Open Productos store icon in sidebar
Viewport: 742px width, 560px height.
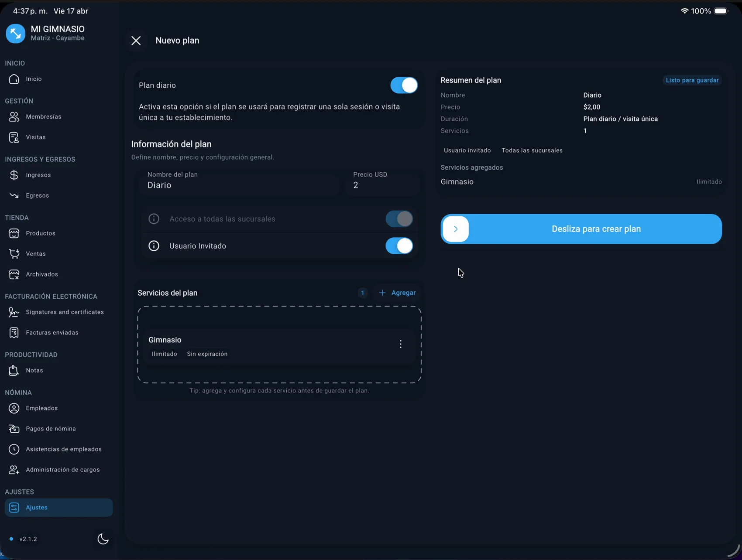click(14, 233)
